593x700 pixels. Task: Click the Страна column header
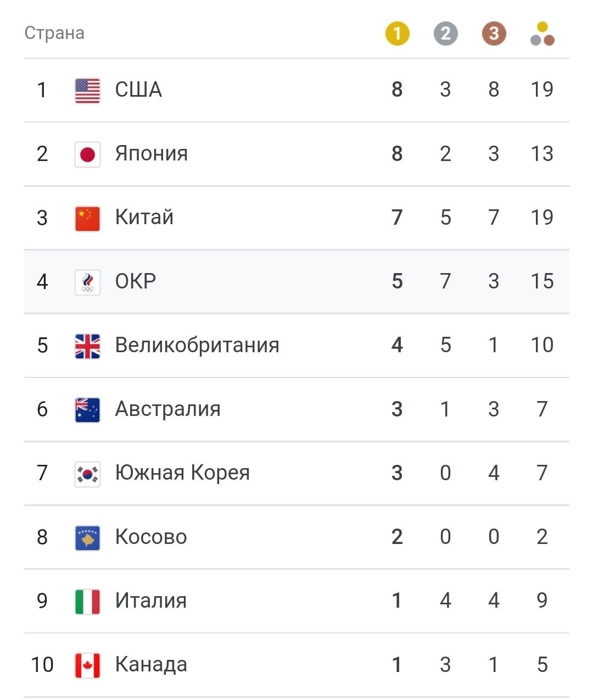[x=54, y=33]
